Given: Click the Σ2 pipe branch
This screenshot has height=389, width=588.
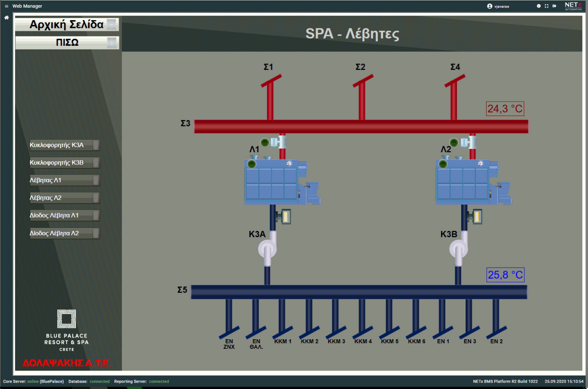Looking at the screenshot, I should click(x=363, y=97).
